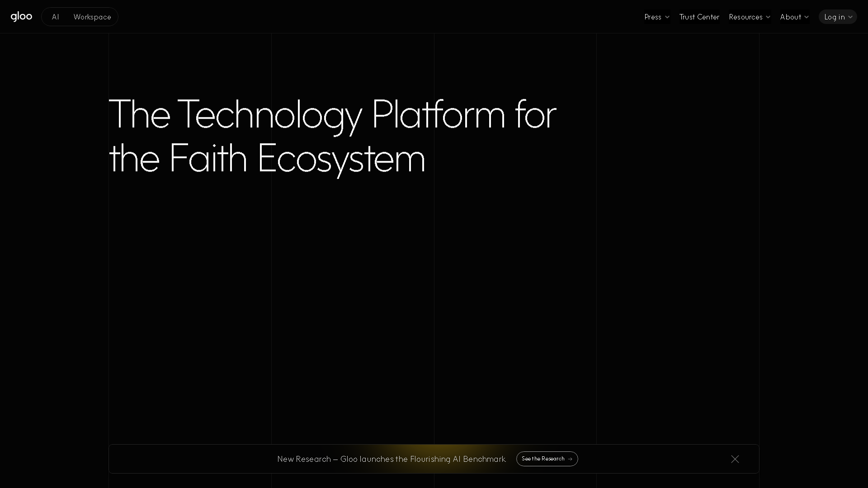The height and width of the screenshot is (488, 868).
Task: Dismiss the New Research announcement banner
Action: 735,459
